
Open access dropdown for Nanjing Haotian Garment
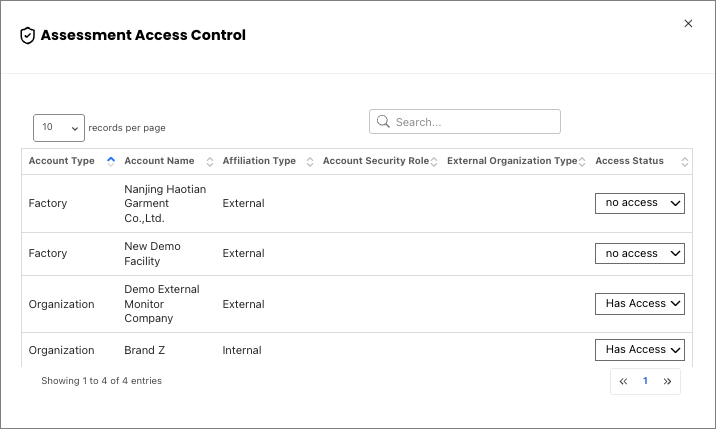pyautogui.click(x=640, y=203)
